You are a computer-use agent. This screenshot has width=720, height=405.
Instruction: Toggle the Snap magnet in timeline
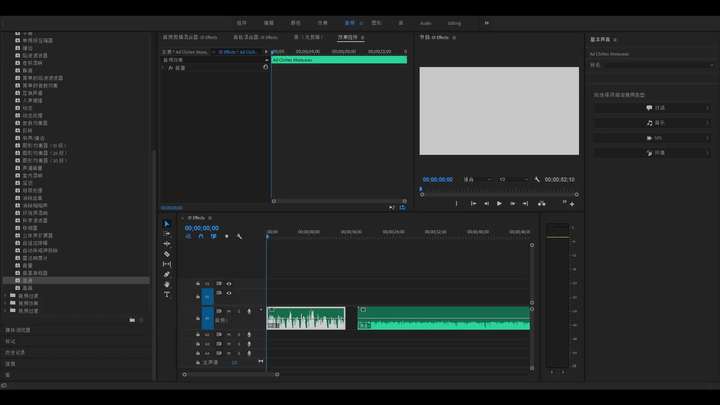click(x=201, y=236)
